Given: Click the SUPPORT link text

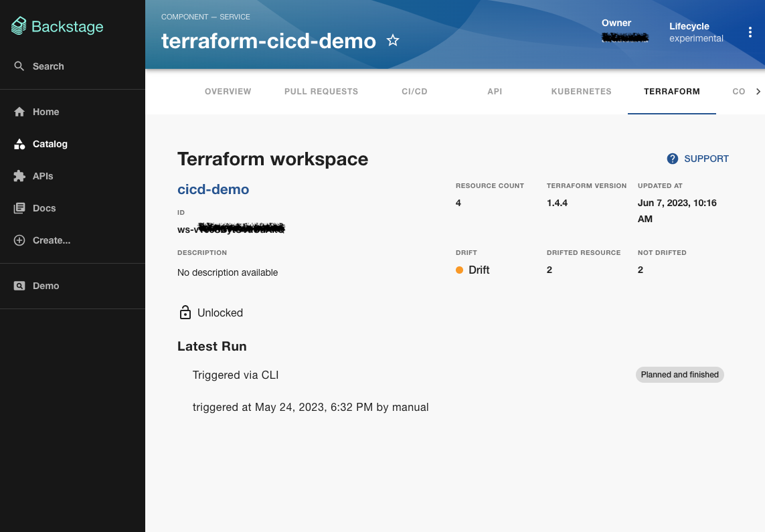Looking at the screenshot, I should [706, 159].
